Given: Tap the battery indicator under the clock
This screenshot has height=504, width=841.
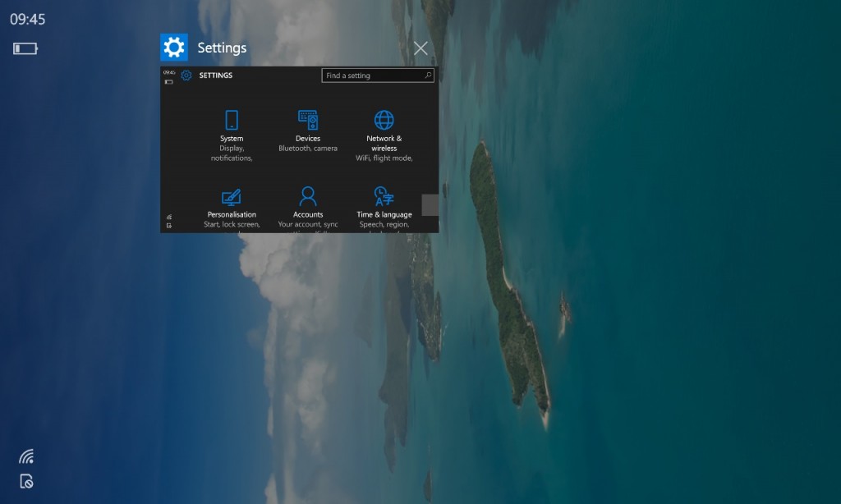Looking at the screenshot, I should coord(25,48).
